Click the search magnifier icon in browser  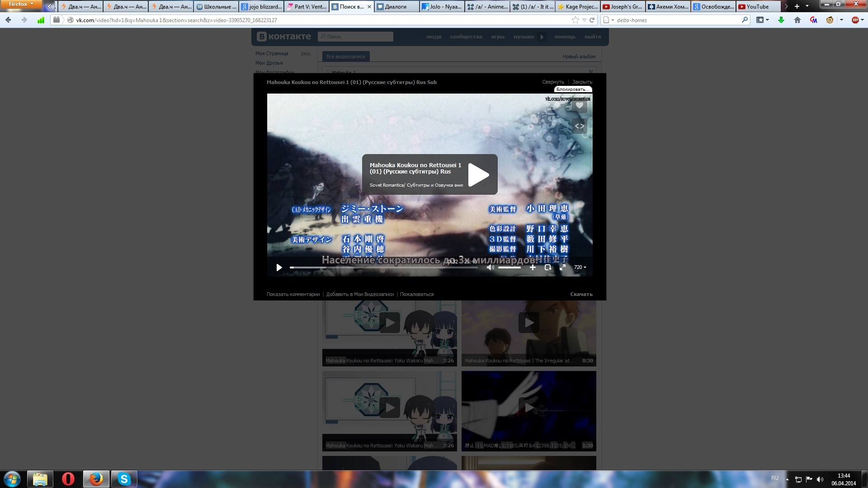pyautogui.click(x=745, y=20)
